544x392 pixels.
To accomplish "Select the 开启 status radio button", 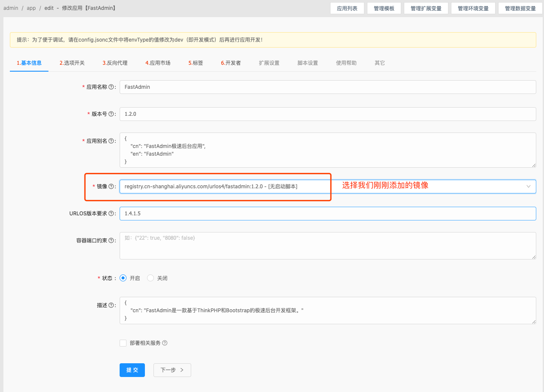I will pos(123,278).
